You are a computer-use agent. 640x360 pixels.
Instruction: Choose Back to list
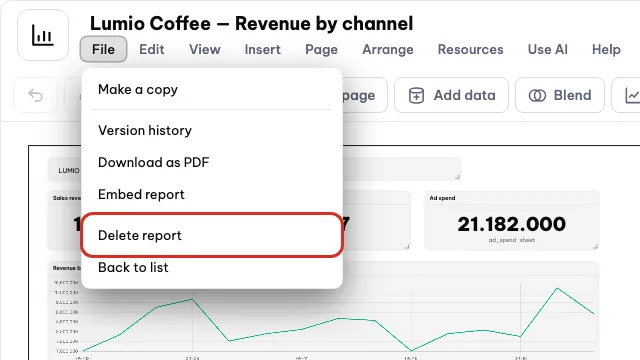(212, 267)
